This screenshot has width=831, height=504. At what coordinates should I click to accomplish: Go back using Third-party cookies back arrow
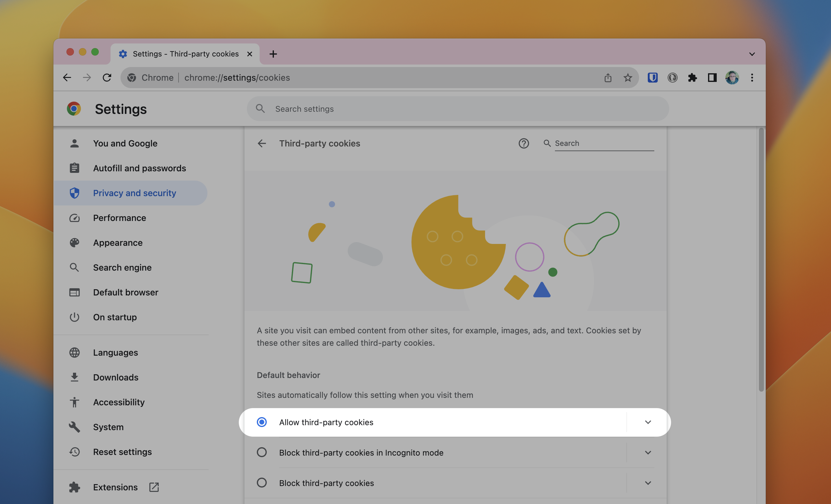(262, 143)
